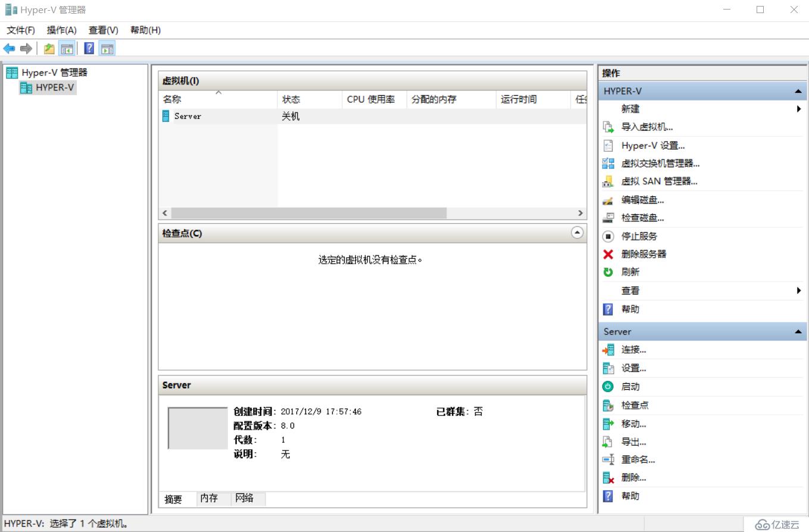Click the 停止服务 stop icon

[608, 236]
